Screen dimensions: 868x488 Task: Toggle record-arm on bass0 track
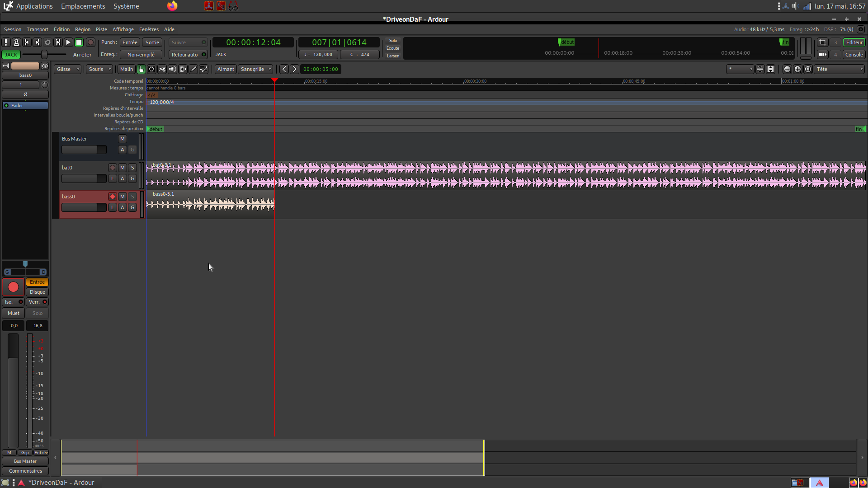coord(112,197)
